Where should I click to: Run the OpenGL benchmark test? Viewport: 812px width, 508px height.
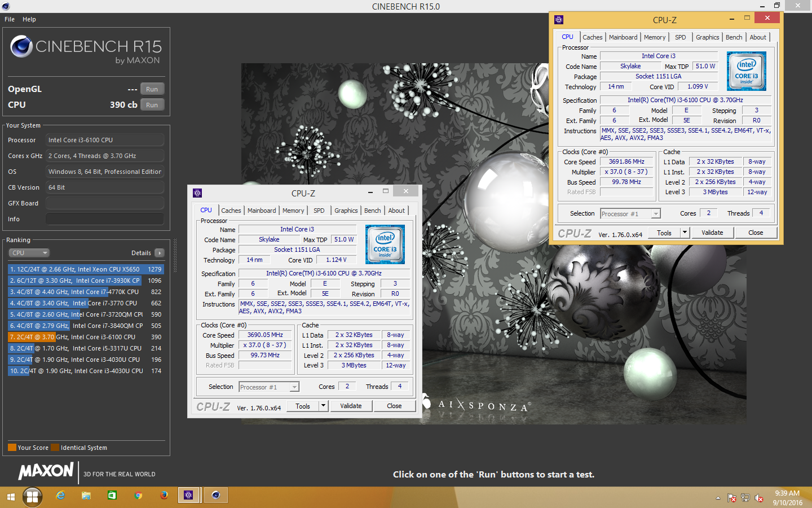152,89
